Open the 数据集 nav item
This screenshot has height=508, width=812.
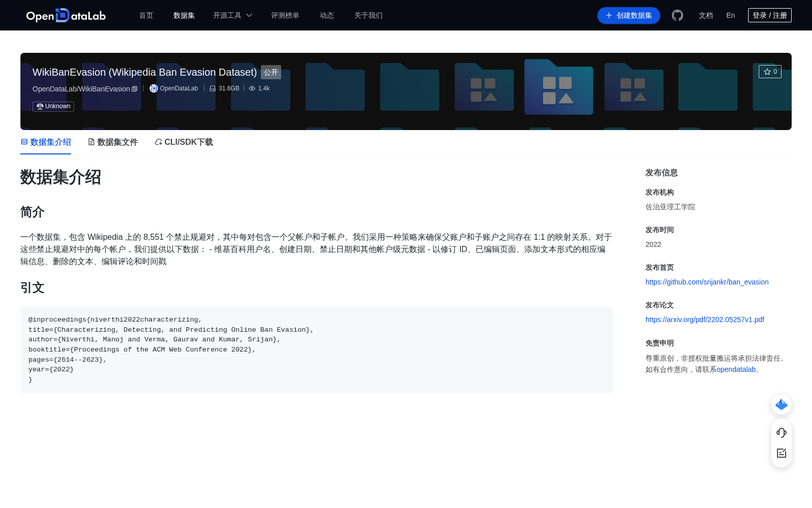click(184, 15)
